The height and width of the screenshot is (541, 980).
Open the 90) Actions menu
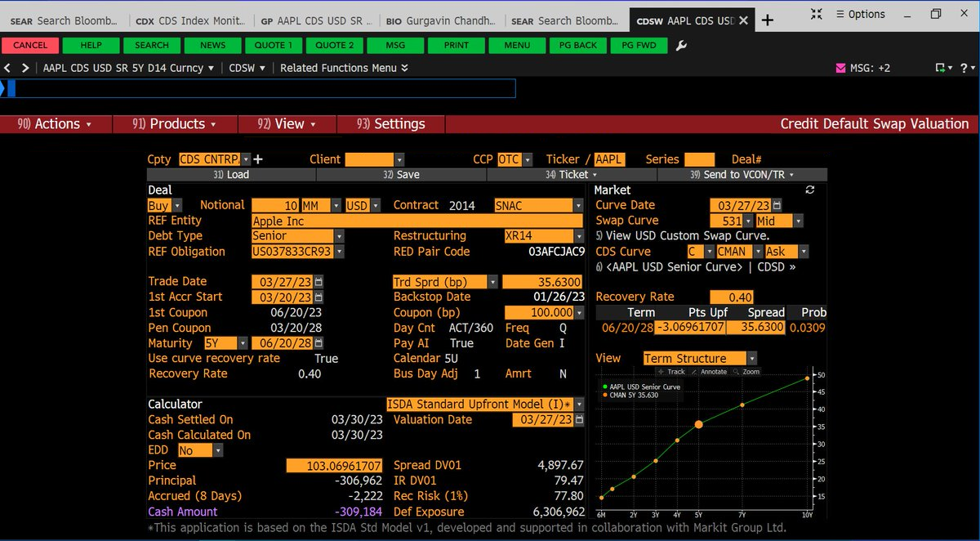[54, 124]
